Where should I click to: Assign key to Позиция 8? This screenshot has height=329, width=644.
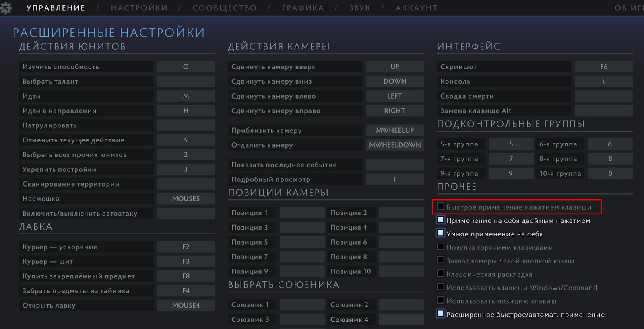click(x=401, y=257)
